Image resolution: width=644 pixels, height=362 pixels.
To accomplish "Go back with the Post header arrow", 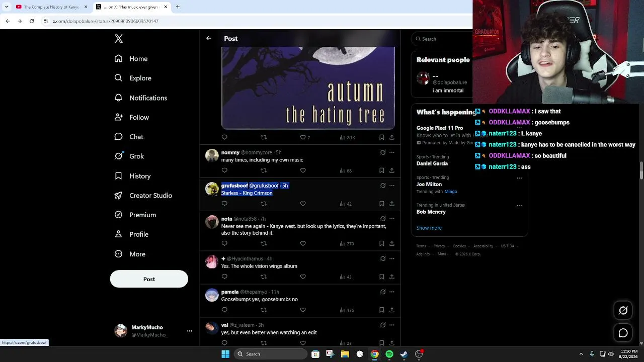I will [209, 38].
